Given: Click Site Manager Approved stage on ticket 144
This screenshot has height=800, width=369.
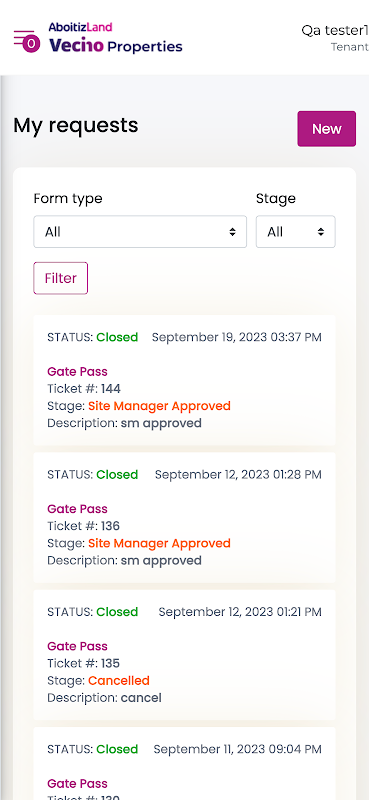Looking at the screenshot, I should point(159,406).
